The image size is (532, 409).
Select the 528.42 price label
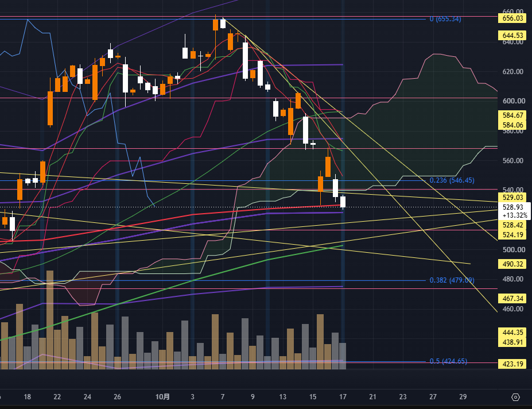pos(512,225)
